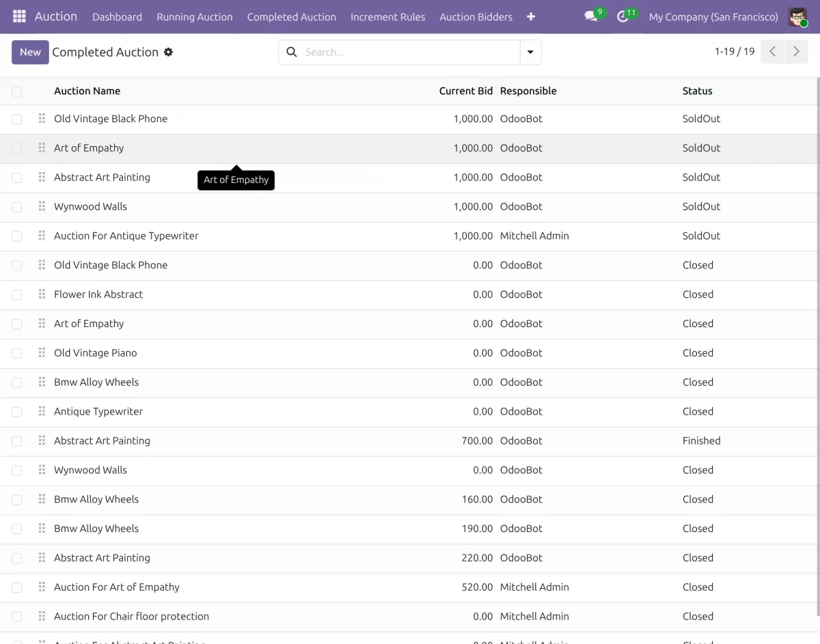This screenshot has width=820, height=644.
Task: Sort by the Responsible column header
Action: 528,91
